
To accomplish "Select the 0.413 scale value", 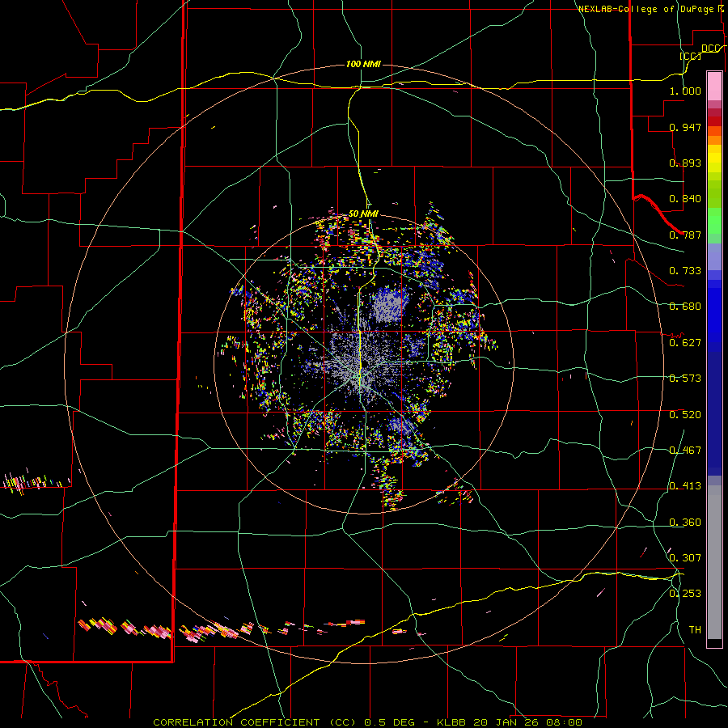I will click(685, 486).
